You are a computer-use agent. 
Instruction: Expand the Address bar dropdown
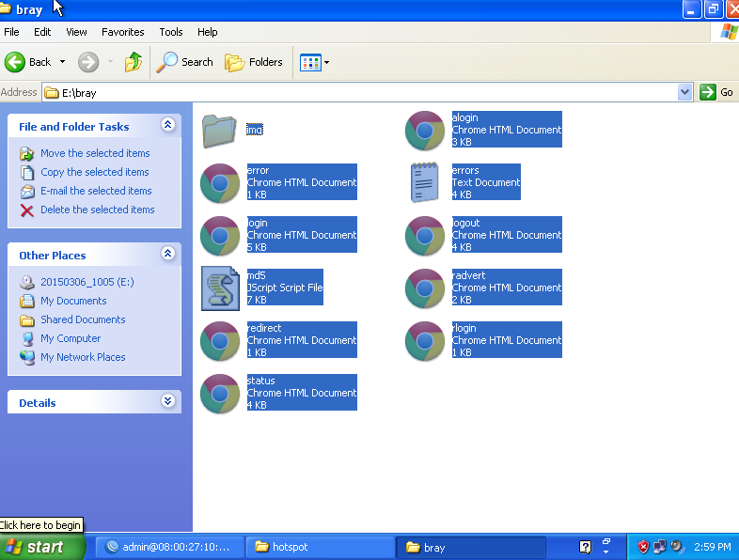684,92
